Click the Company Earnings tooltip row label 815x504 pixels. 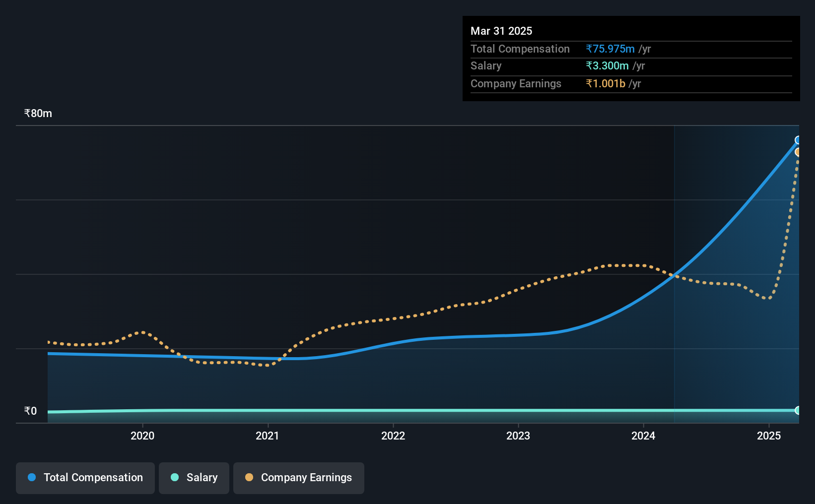point(516,83)
